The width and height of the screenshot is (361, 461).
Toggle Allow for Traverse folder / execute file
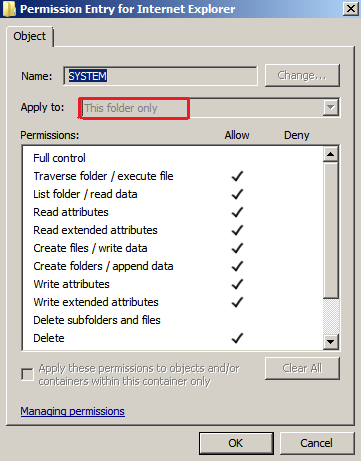point(237,176)
